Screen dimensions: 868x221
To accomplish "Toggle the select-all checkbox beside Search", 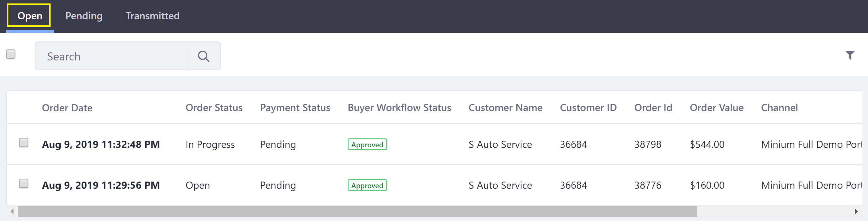I will [x=11, y=54].
